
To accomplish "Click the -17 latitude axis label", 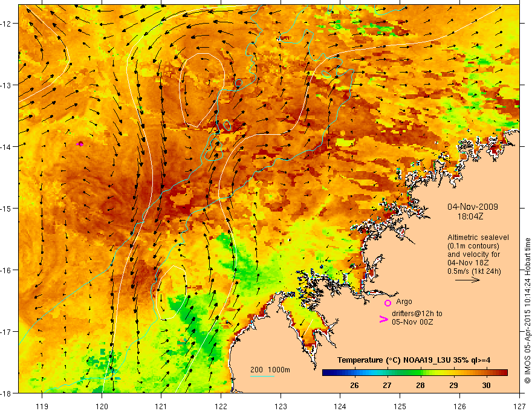I will pyautogui.click(x=6, y=332).
